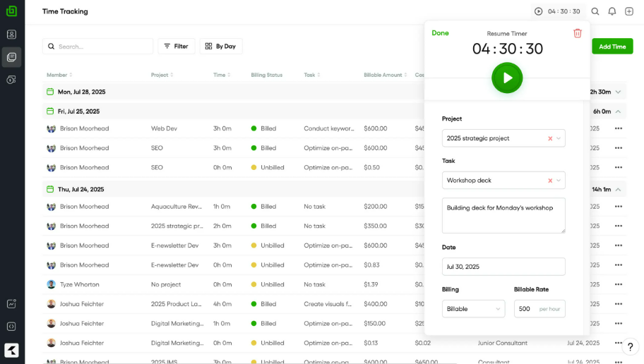Click calendar icon for Mon, Jul 28
The width and height of the screenshot is (644, 364).
[50, 92]
